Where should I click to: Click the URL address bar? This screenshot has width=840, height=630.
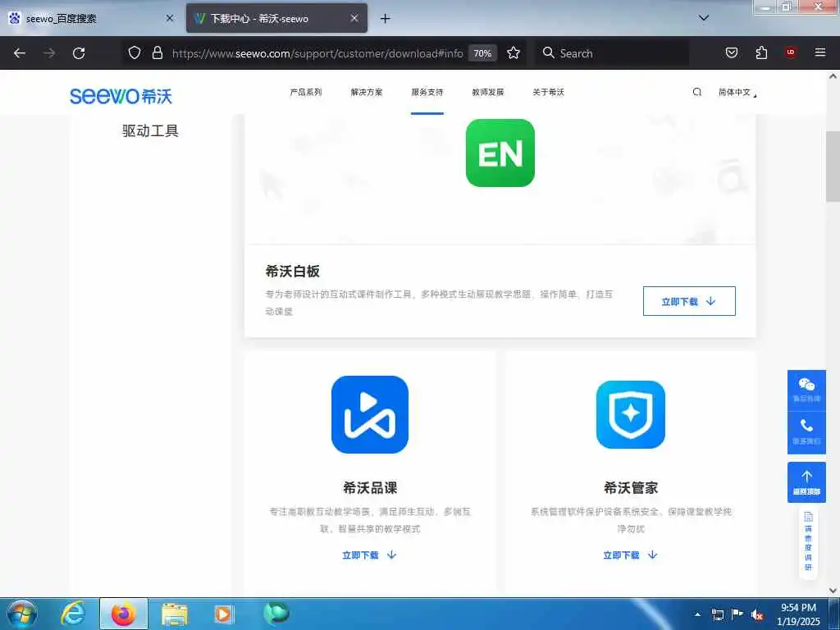click(317, 53)
